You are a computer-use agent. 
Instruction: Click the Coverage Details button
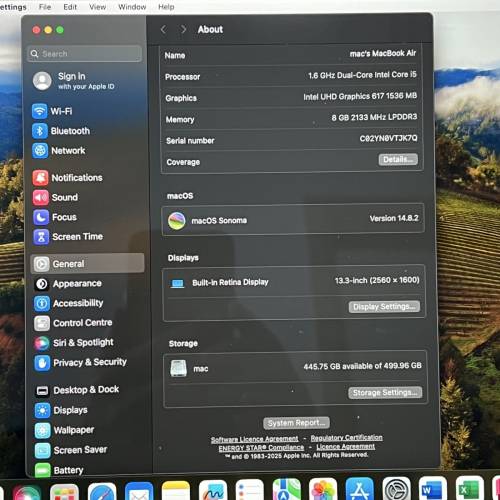398,160
